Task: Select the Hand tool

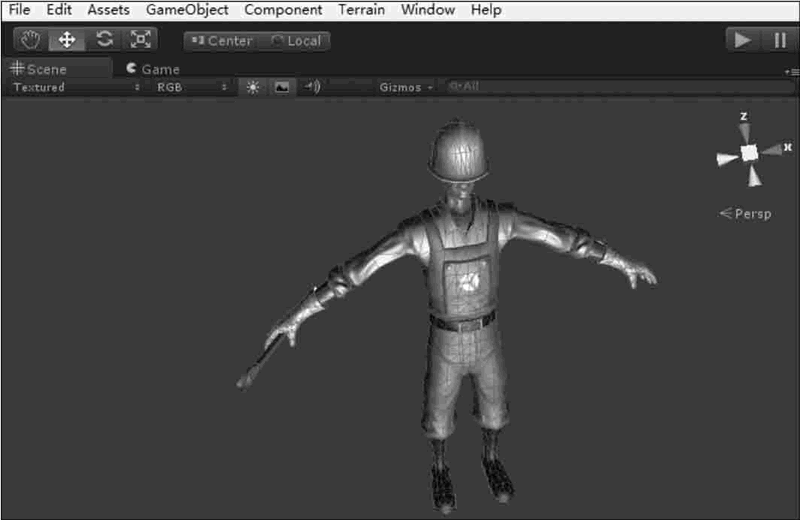Action: click(32, 40)
